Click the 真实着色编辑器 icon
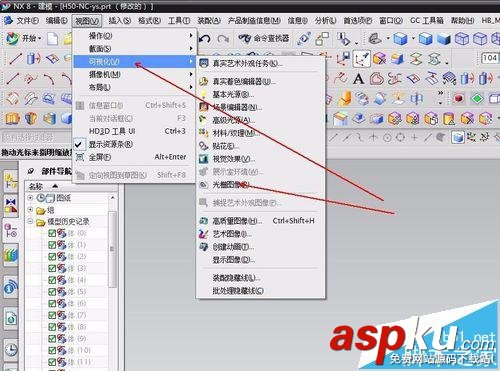Viewport: 500px width, 371px height. pyautogui.click(x=204, y=81)
